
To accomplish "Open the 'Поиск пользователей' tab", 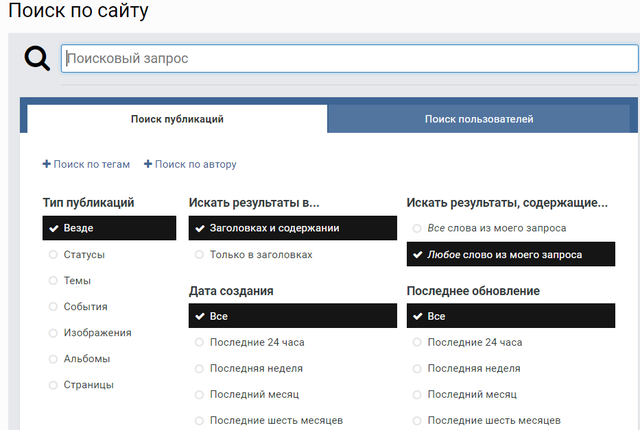I will tap(478, 119).
